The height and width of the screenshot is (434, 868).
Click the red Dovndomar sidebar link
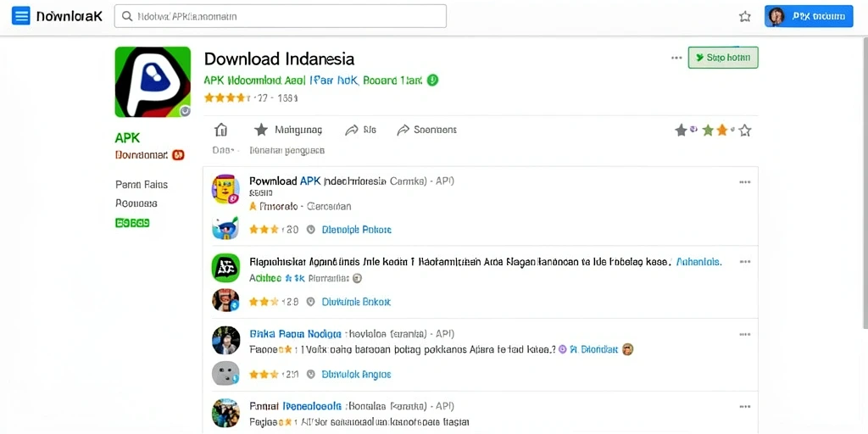[x=142, y=155]
